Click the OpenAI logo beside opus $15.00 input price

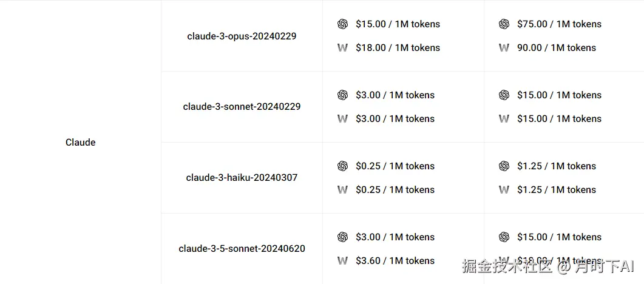pyautogui.click(x=342, y=24)
